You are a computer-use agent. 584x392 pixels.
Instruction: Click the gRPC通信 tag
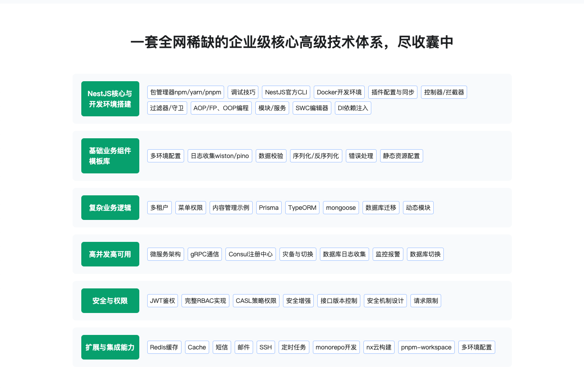coord(205,254)
